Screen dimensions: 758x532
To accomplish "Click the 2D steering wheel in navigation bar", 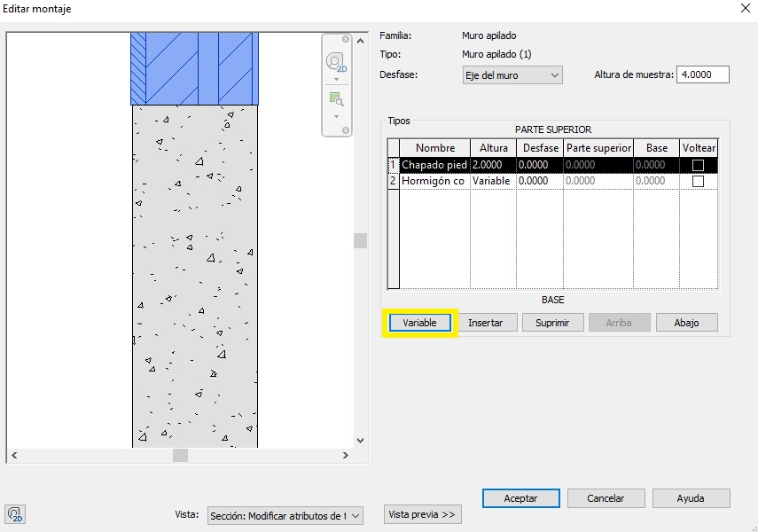I will click(x=336, y=62).
